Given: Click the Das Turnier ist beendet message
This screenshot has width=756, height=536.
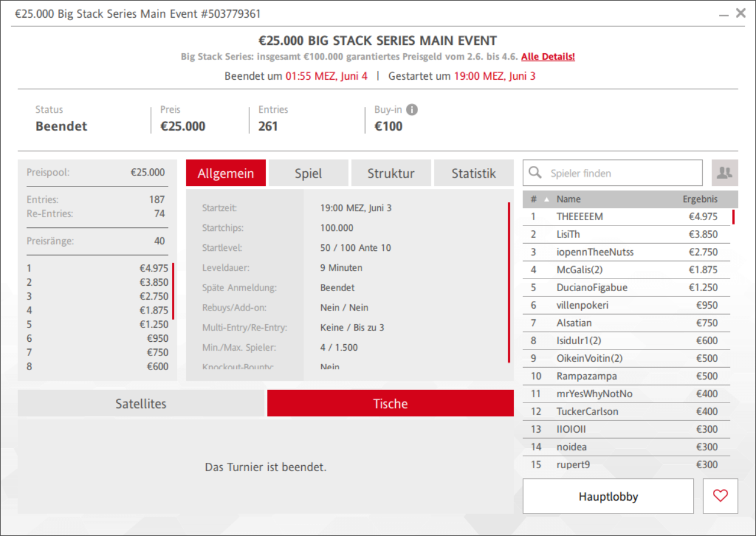Looking at the screenshot, I should point(266,467).
